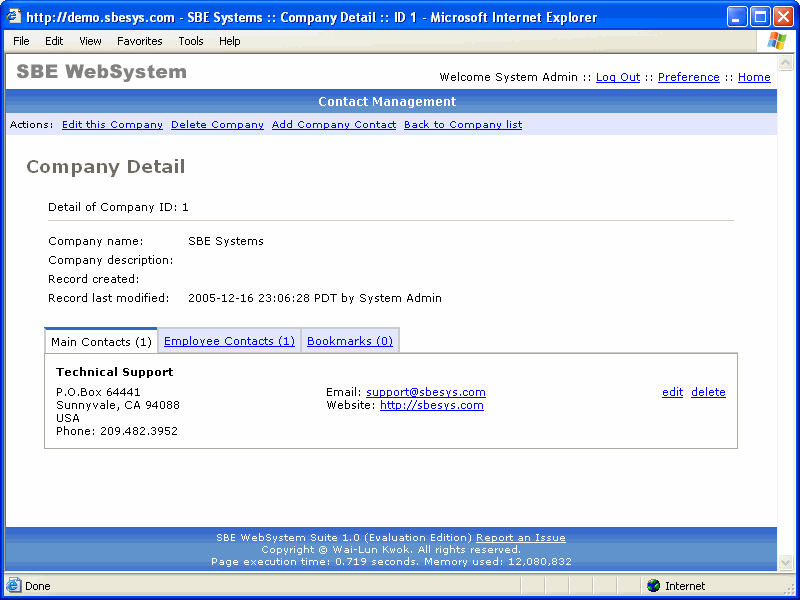Click the Windows flag logo icon
The width and height of the screenshot is (800, 600).
pos(777,41)
